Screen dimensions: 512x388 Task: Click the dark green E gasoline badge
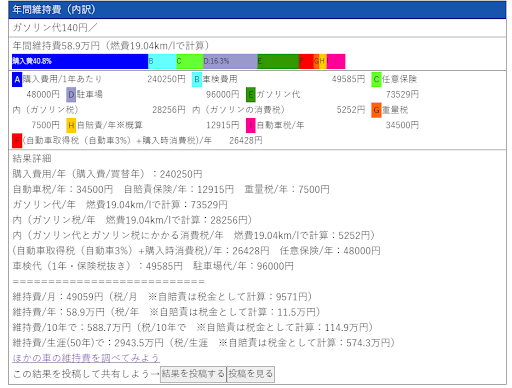tap(251, 95)
